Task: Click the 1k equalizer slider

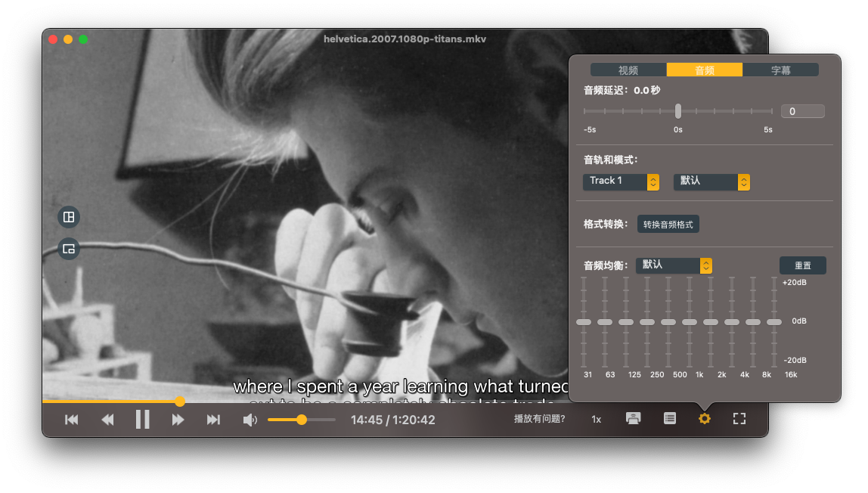Action: [690, 322]
